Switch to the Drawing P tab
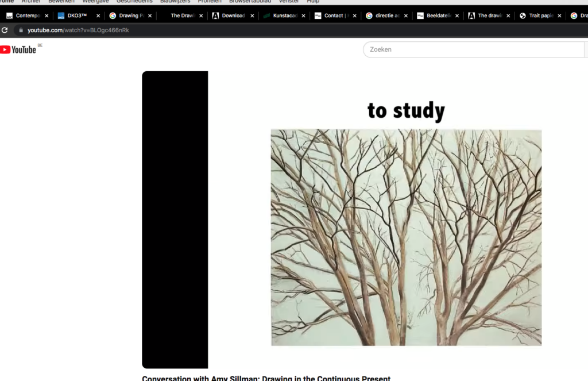The image size is (588, 381). [131, 16]
